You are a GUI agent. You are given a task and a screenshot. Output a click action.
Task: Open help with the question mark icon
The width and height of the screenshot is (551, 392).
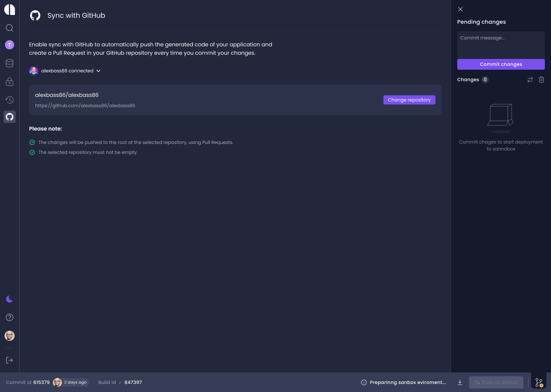(9, 317)
